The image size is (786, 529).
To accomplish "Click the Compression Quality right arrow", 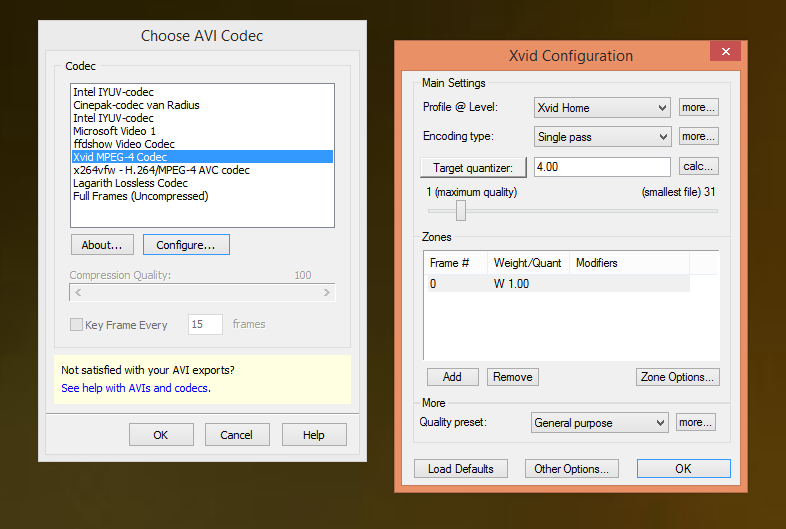I will 326,292.
